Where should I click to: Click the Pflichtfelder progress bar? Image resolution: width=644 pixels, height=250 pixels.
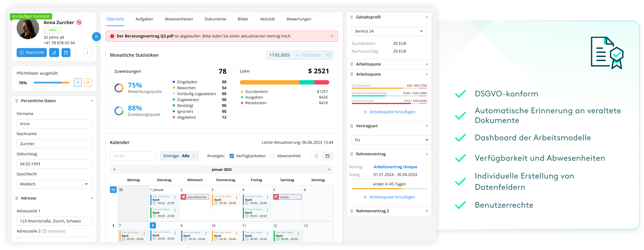tap(51, 83)
